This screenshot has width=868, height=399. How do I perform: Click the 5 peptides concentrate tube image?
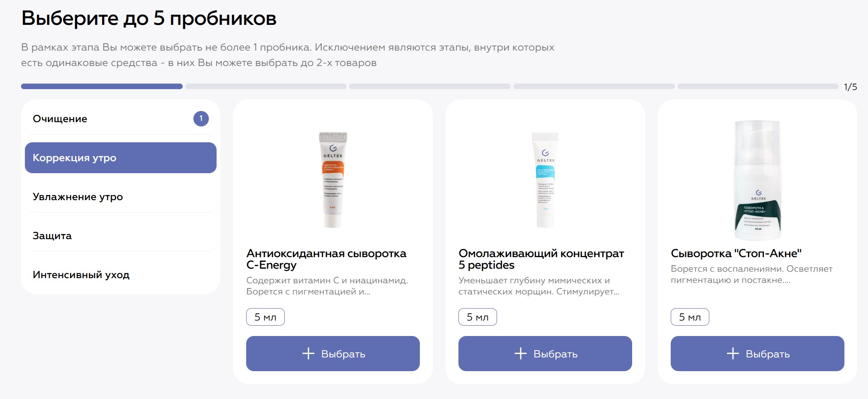click(x=545, y=179)
